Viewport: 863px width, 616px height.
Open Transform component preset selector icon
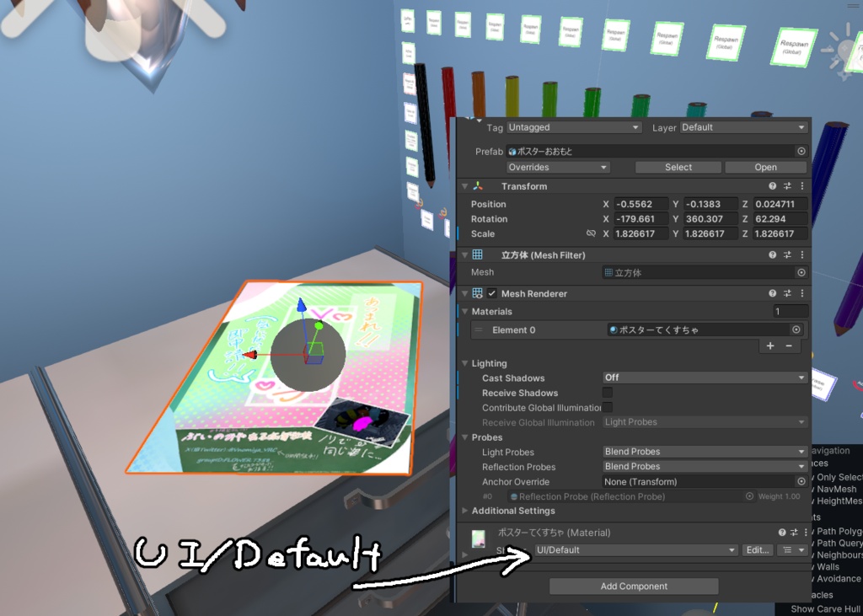[x=787, y=186]
